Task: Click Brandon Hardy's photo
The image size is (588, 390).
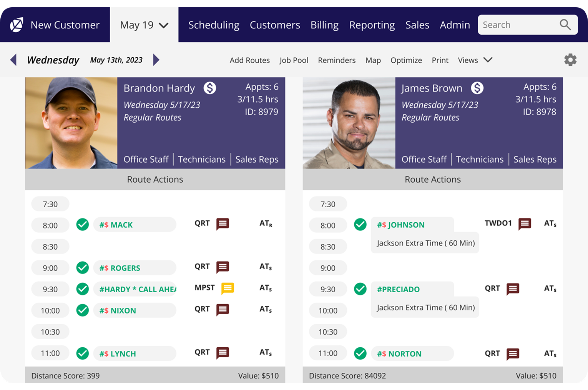Action: pyautogui.click(x=71, y=123)
